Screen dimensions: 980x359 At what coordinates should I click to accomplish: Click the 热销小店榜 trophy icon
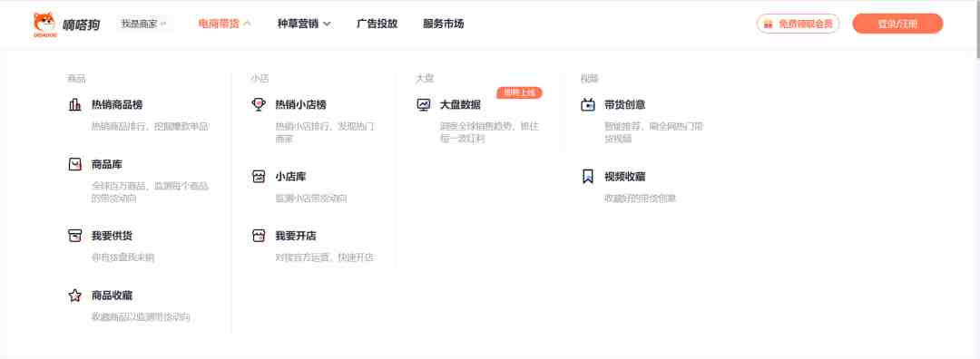[x=259, y=105]
